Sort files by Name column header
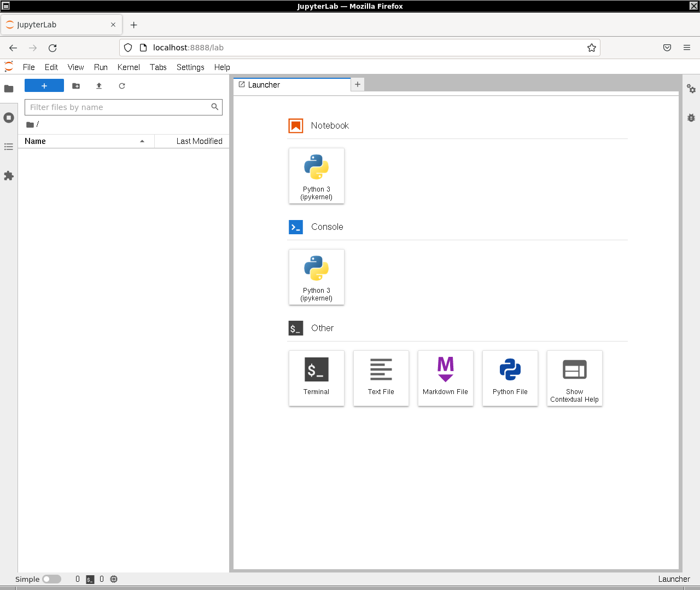 coord(86,141)
